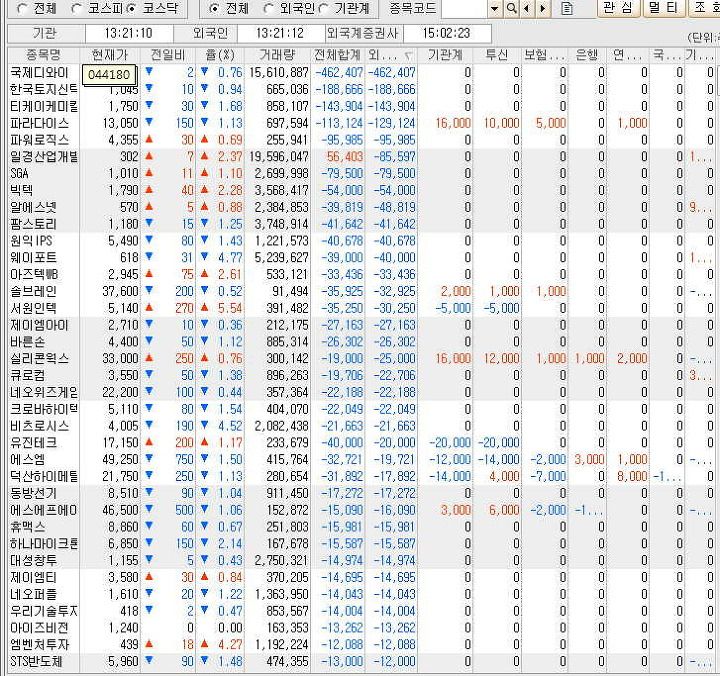The height and width of the screenshot is (676, 720).
Task: Select the 우리기술투자 stock row
Action: pyautogui.click(x=360, y=611)
